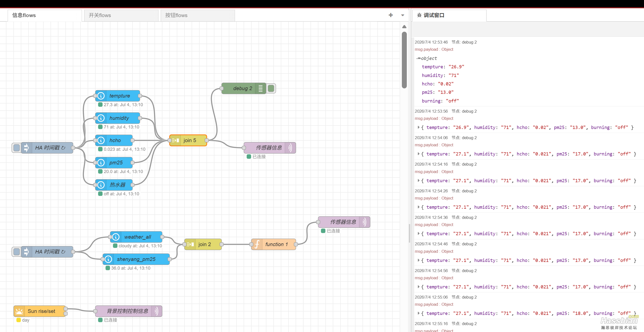
Task: Click the 'day' status under Sun rise/set
Action: (26, 320)
